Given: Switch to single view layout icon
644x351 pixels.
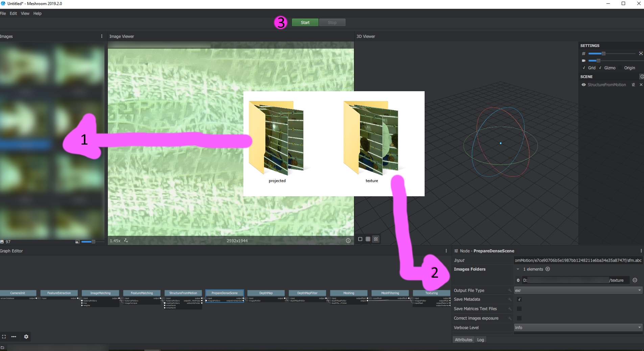Looking at the screenshot, I should [x=360, y=239].
